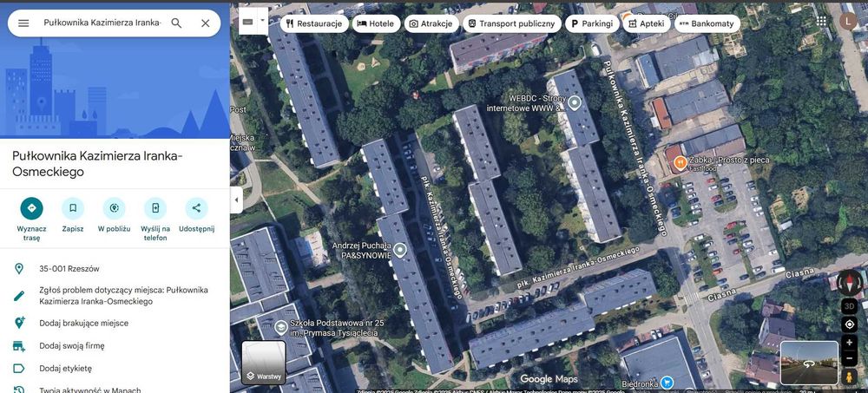This screenshot has height=393, width=868.
Task: Toggle the 3D view button
Action: (849, 305)
